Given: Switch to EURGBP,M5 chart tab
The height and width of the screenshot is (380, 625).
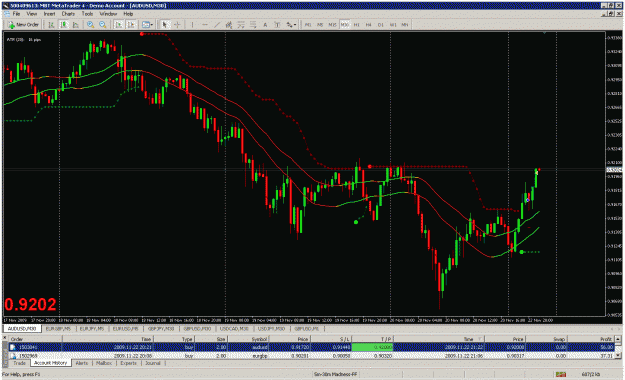Looking at the screenshot, I should (58, 329).
